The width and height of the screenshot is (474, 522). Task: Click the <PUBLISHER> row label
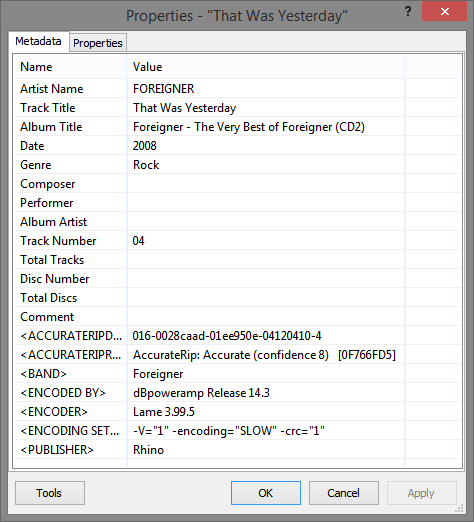click(57, 450)
